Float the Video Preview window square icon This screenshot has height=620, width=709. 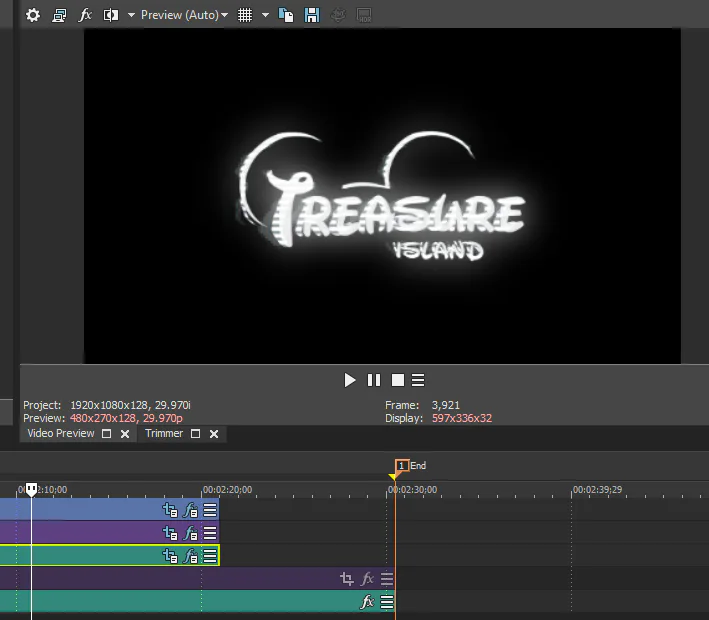click(x=106, y=434)
